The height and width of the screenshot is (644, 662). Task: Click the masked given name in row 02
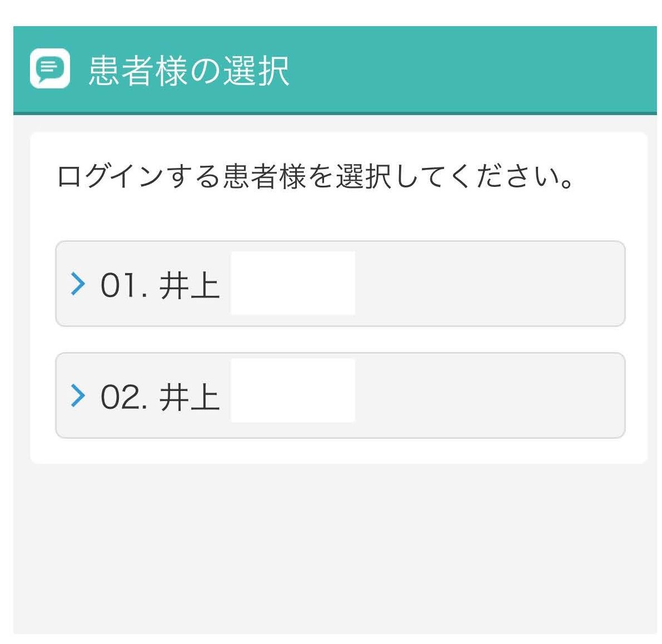coord(293,390)
